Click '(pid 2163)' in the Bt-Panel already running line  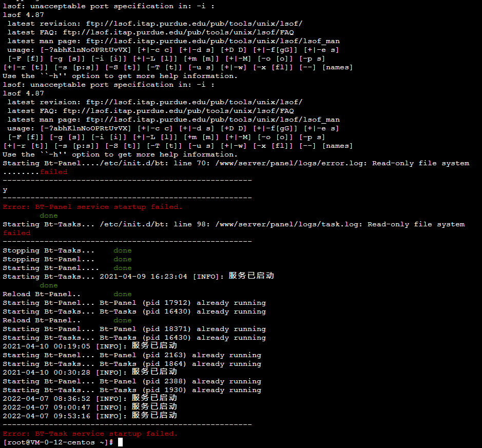click(x=164, y=355)
